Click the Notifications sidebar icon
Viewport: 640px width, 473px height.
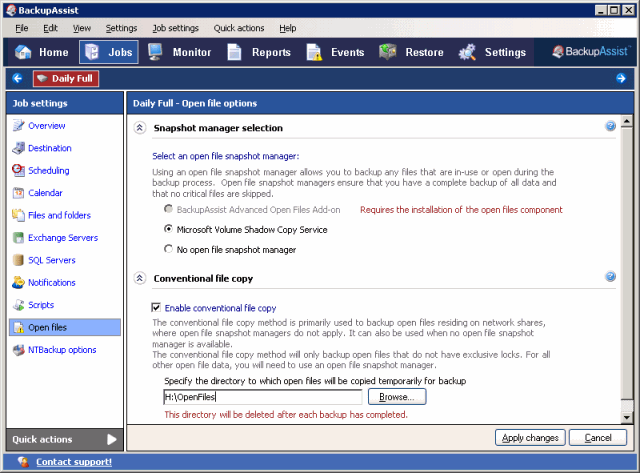point(18,282)
